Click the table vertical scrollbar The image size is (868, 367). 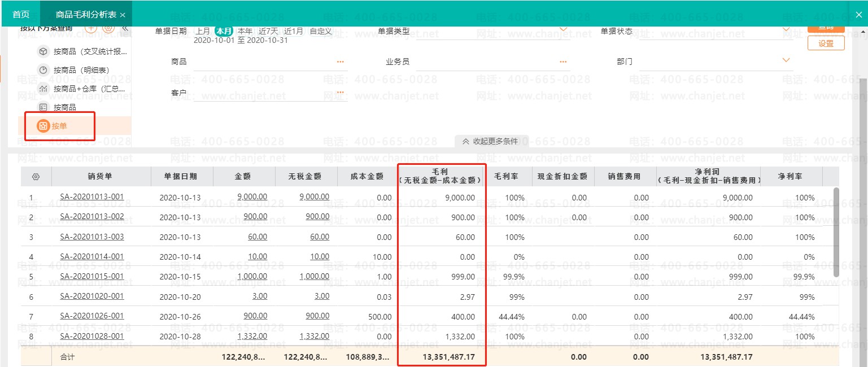coord(836,231)
